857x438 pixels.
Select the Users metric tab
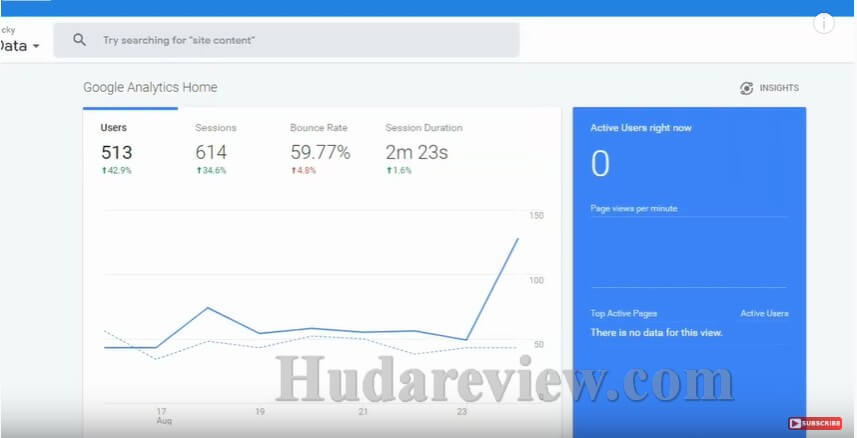coord(130,148)
